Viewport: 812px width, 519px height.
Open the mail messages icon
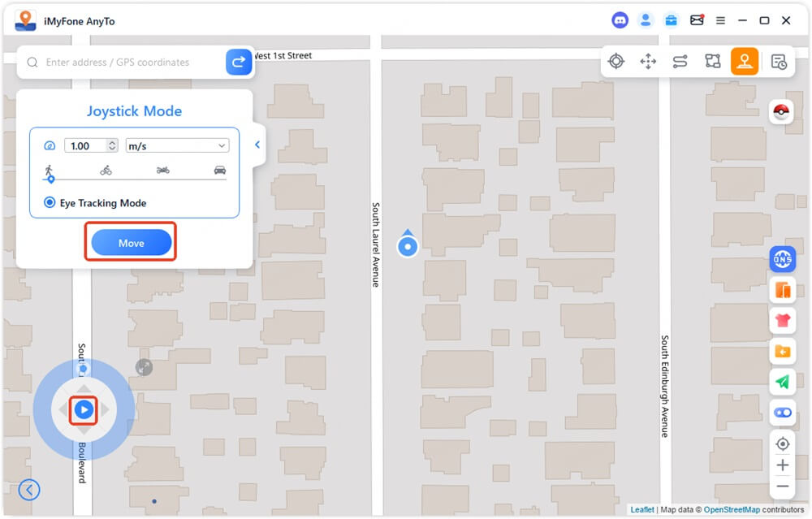pyautogui.click(x=697, y=20)
